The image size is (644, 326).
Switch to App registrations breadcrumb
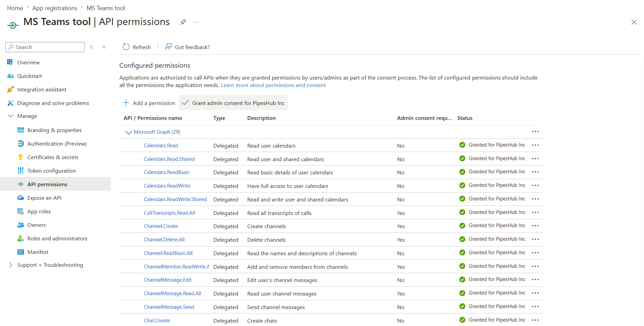(x=55, y=8)
